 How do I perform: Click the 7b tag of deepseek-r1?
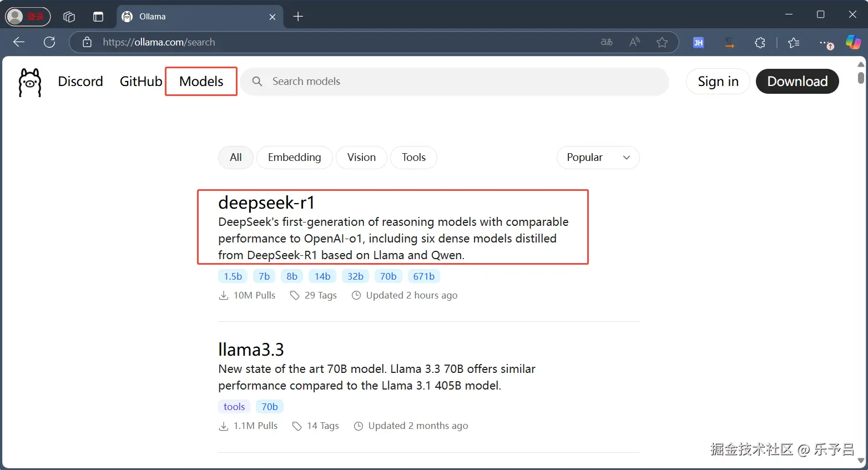[x=264, y=276]
